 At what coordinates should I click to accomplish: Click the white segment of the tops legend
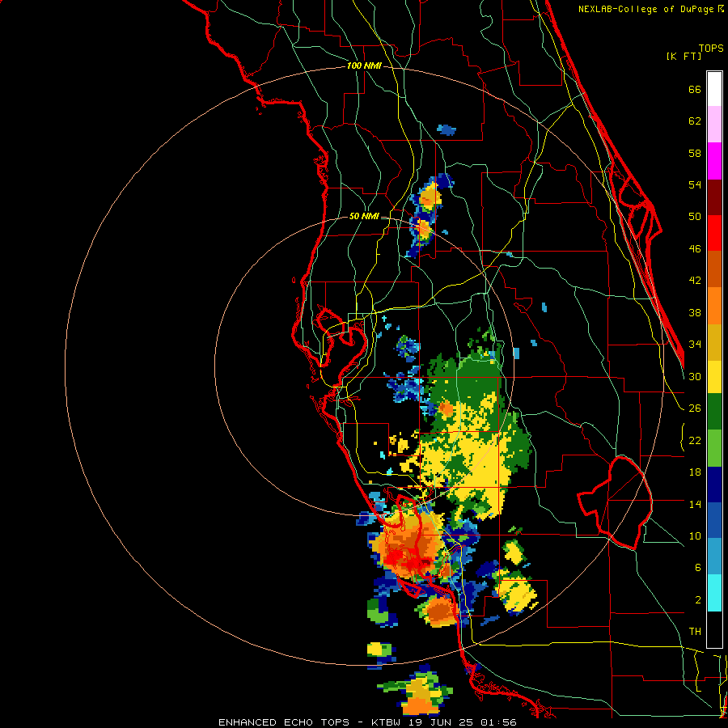pyautogui.click(x=714, y=89)
